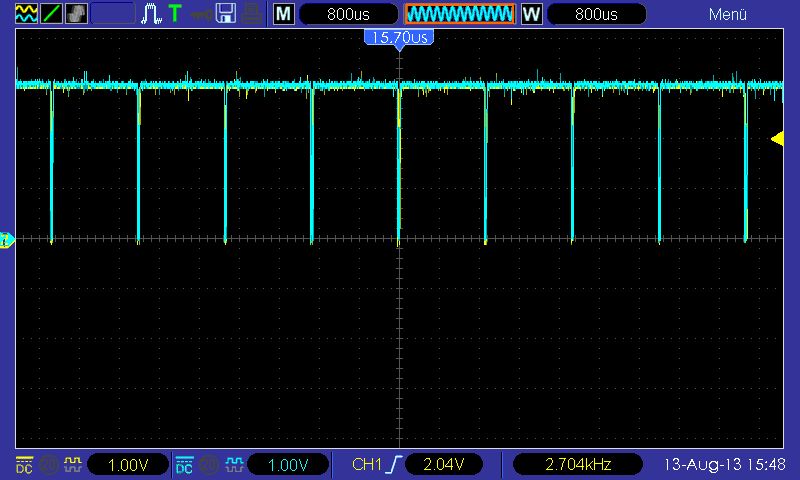Click the green T trigger icon
The width and height of the screenshot is (800, 480).
pyautogui.click(x=176, y=14)
